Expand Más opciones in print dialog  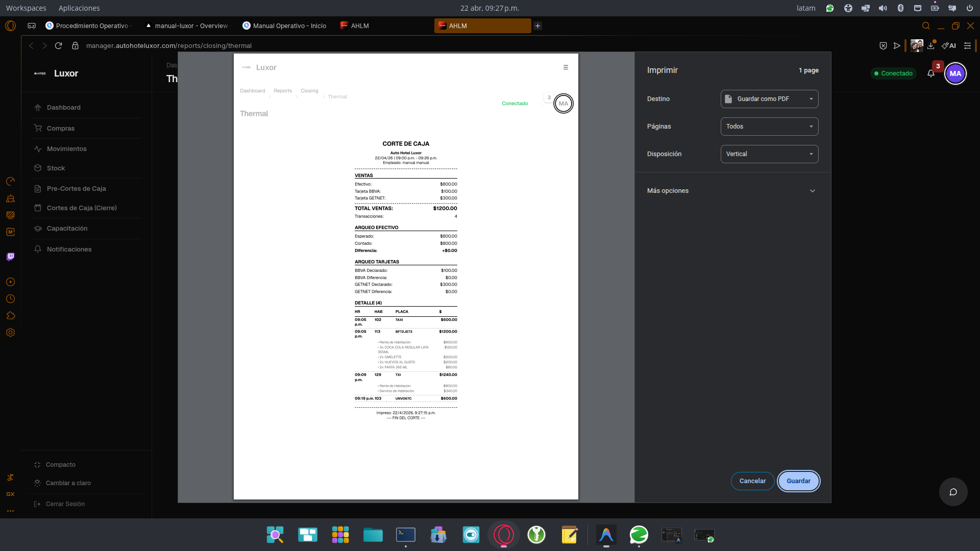tap(732, 191)
